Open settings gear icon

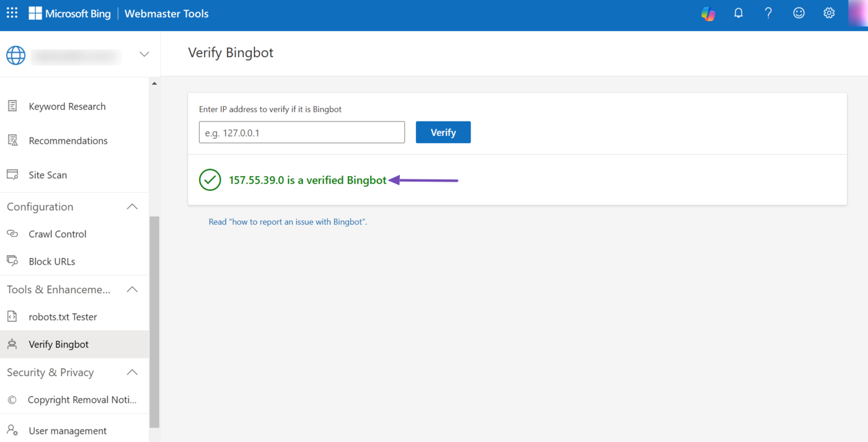click(829, 13)
